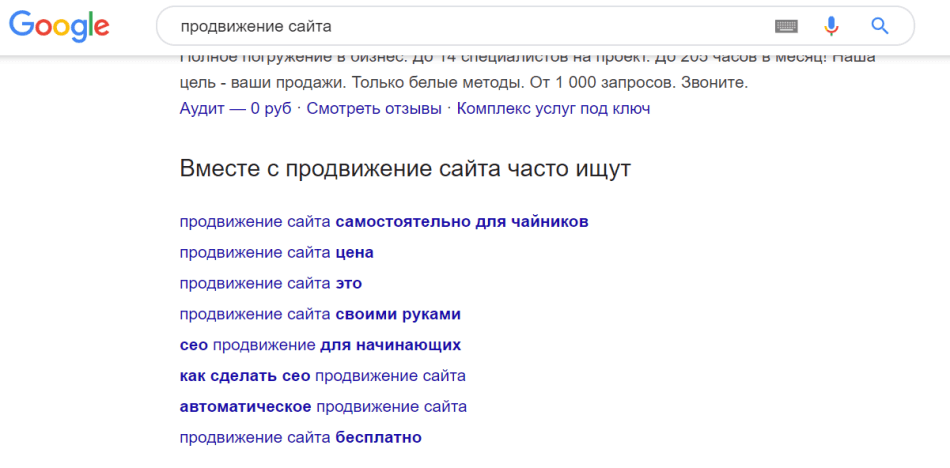The width and height of the screenshot is (950, 468).
Task: Select 'автоматическое продвижение сайта' suggestion
Action: click(x=324, y=407)
